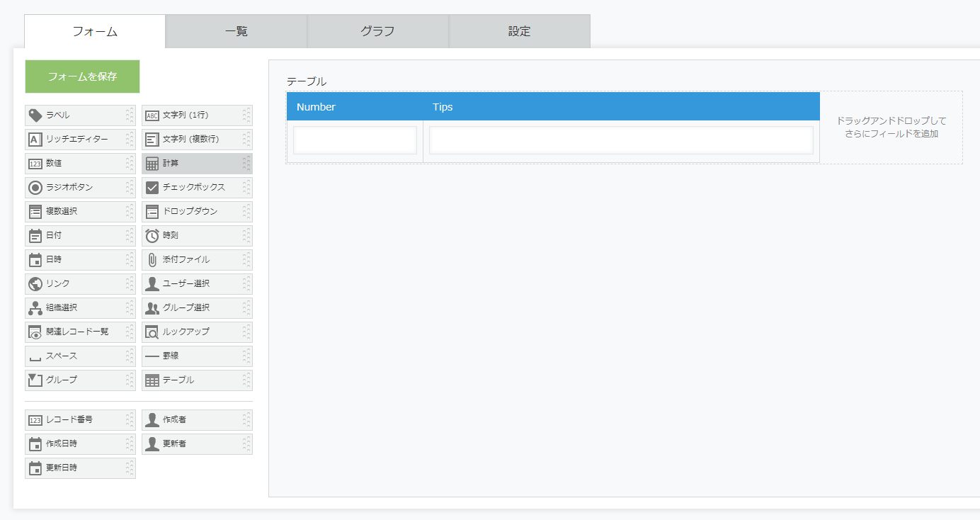
Task: Select the link (リンク) globe icon
Action: [35, 284]
